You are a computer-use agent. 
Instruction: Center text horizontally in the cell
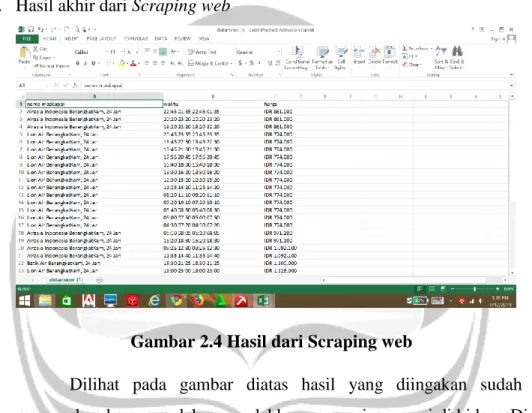click(x=155, y=63)
